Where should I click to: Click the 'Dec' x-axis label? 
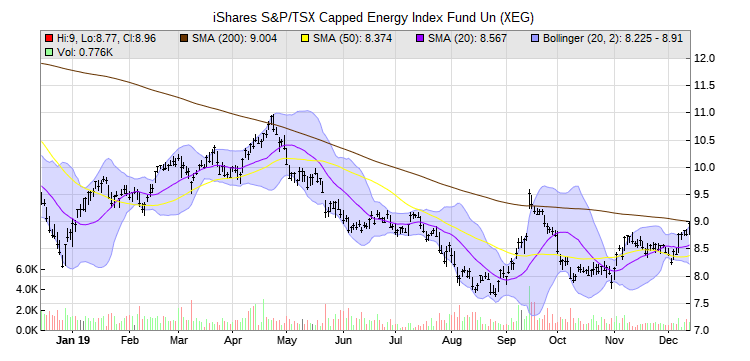(x=669, y=341)
